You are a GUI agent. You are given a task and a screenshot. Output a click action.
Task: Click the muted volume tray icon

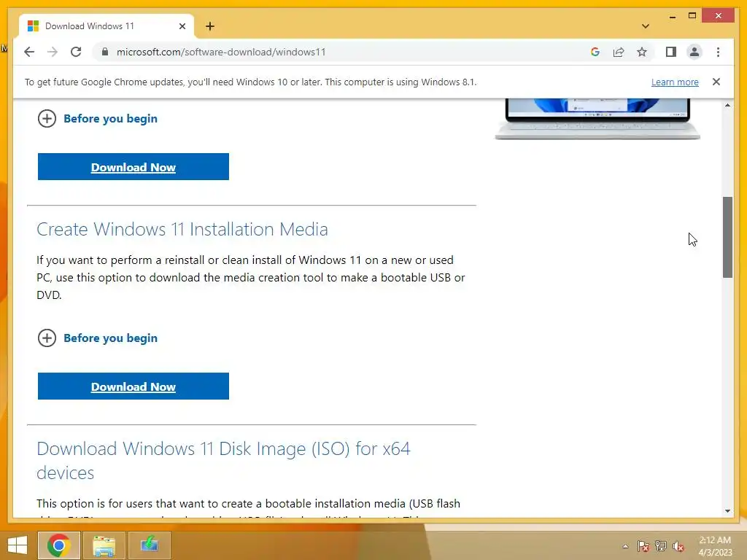pyautogui.click(x=678, y=546)
